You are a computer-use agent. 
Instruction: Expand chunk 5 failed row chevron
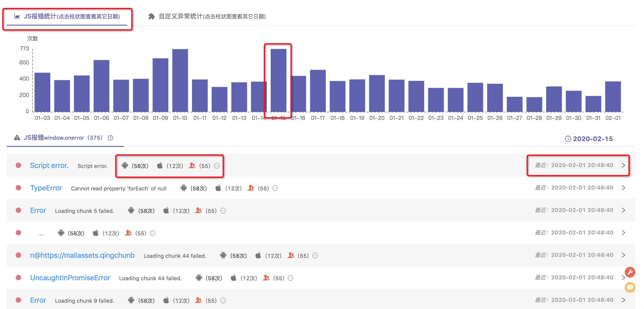[623, 210]
